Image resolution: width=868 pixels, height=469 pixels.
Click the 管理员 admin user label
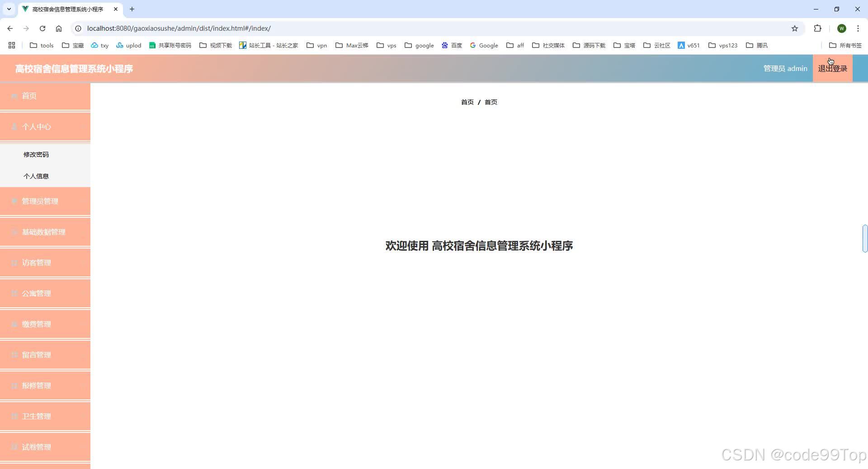[785, 69]
